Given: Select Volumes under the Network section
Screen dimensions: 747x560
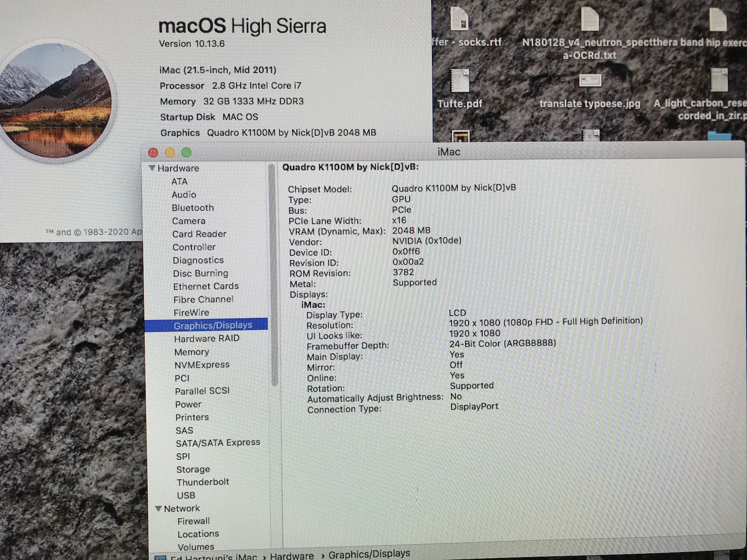Looking at the screenshot, I should [x=196, y=547].
